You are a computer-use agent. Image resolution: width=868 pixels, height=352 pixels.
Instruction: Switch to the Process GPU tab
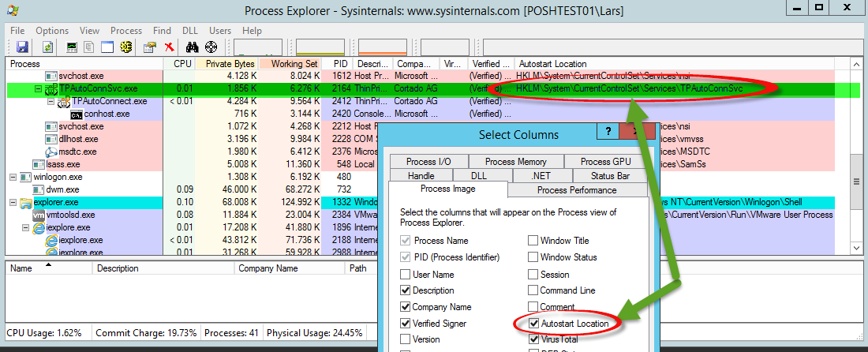[x=605, y=162]
